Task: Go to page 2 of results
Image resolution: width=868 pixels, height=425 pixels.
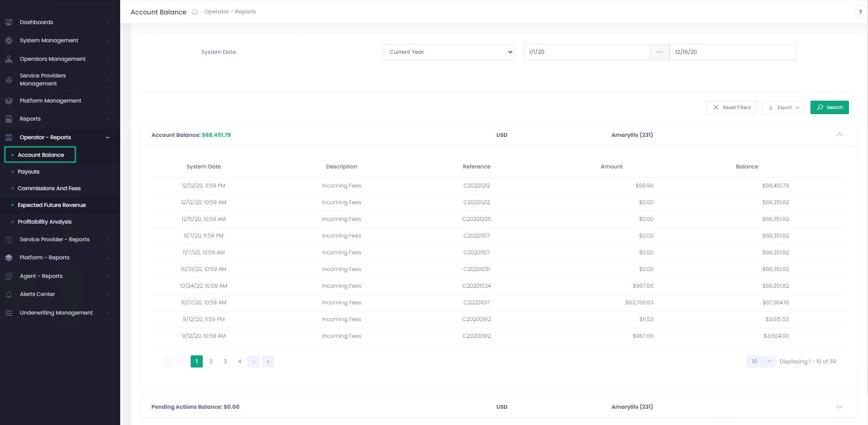Action: tap(211, 361)
